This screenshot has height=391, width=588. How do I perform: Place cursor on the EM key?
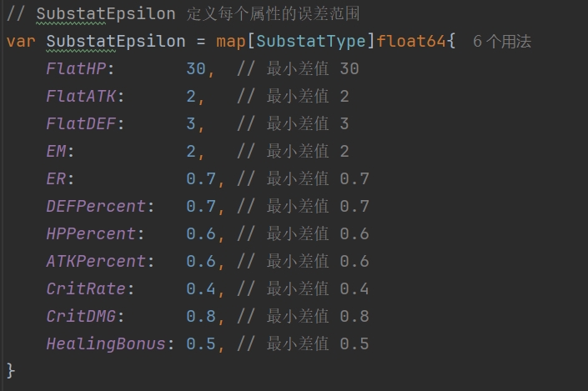pyautogui.click(x=56, y=152)
